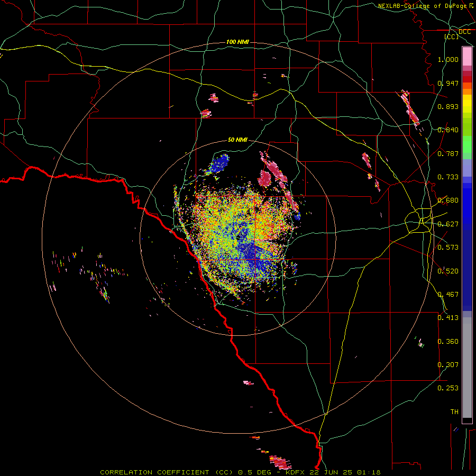Pick the olive green swatch near 0.840
476x476 pixels.
(467, 127)
